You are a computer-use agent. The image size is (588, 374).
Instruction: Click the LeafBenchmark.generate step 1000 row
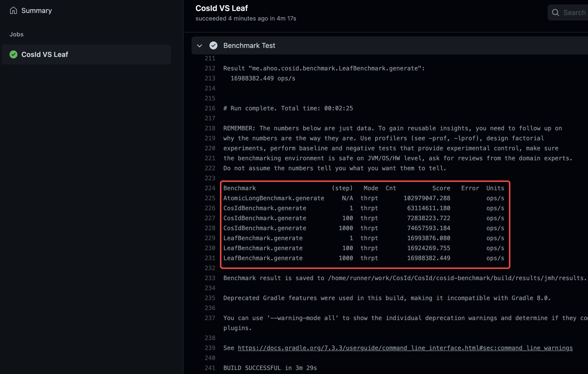263,258
